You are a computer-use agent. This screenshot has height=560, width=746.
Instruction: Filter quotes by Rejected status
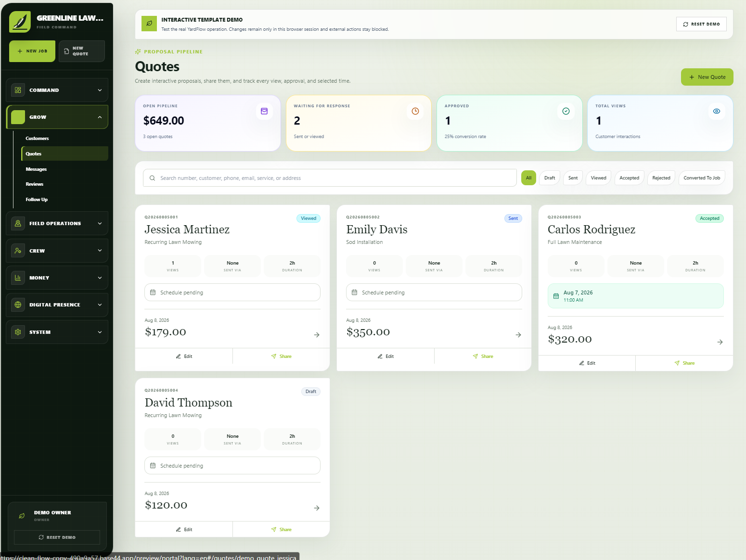point(661,178)
